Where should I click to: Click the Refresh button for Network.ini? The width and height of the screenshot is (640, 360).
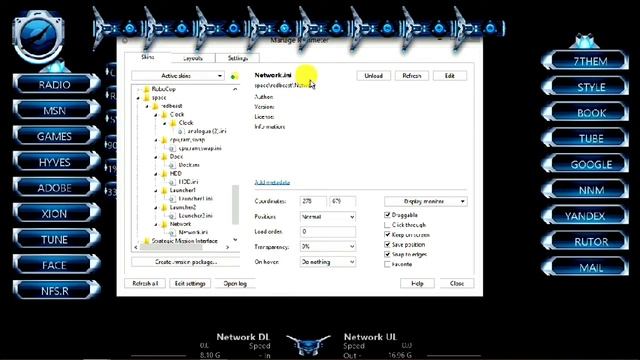coord(411,76)
